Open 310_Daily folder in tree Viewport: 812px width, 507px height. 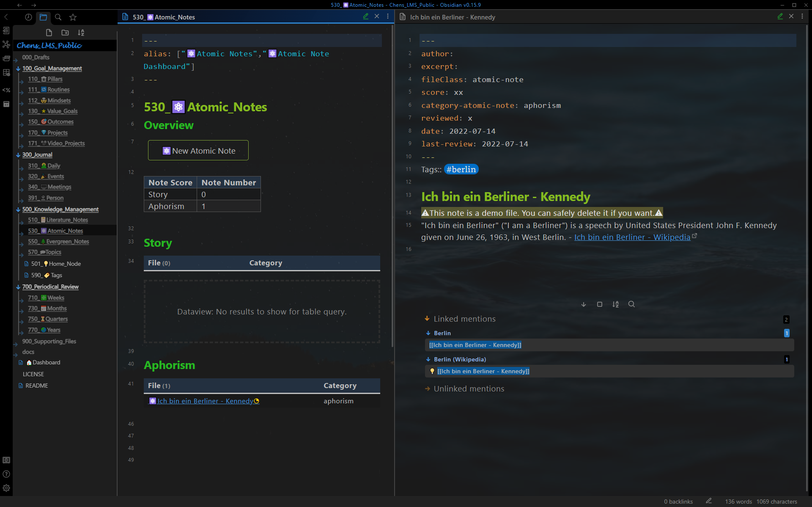click(x=44, y=165)
